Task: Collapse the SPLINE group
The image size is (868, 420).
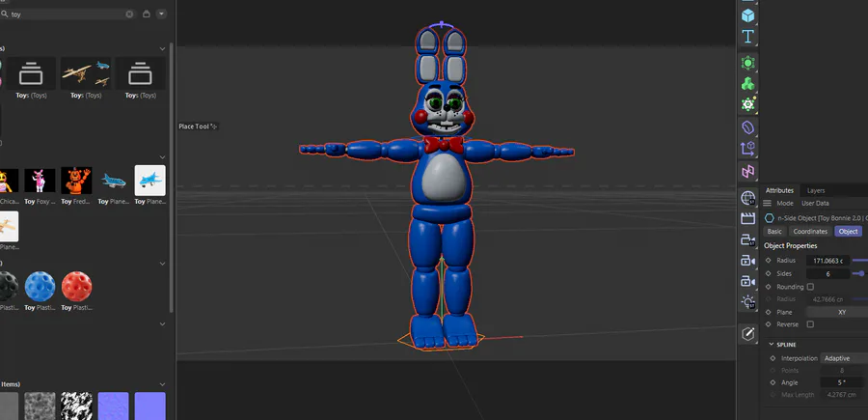Action: 772,345
